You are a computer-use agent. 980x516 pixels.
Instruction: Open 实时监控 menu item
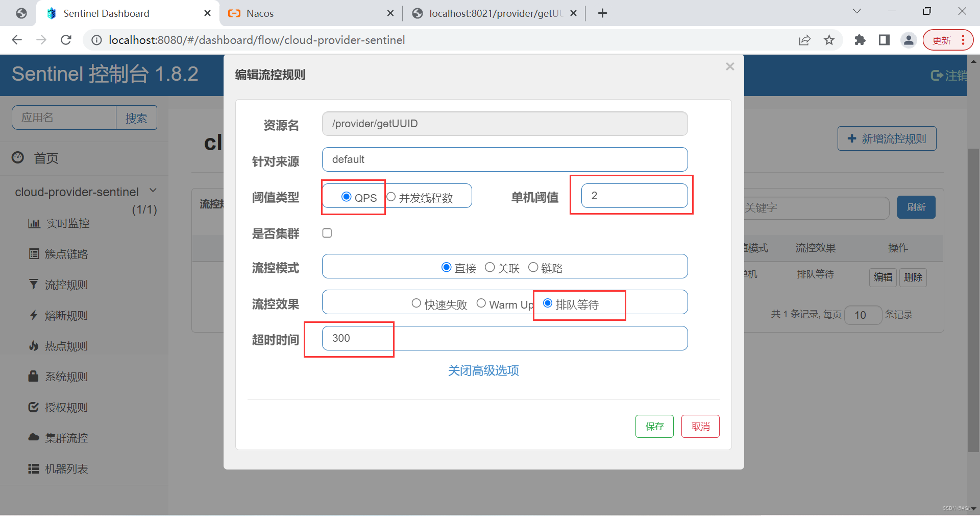[x=59, y=223]
